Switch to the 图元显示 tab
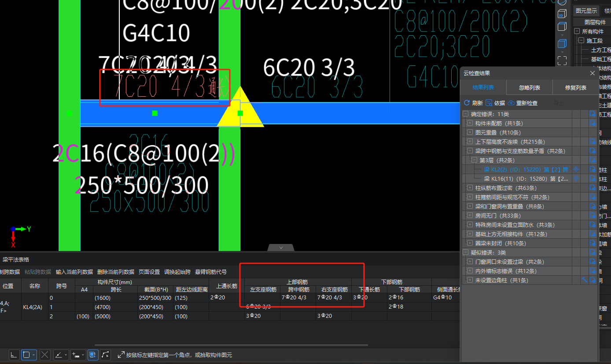The height and width of the screenshot is (364, 611). tap(586, 11)
